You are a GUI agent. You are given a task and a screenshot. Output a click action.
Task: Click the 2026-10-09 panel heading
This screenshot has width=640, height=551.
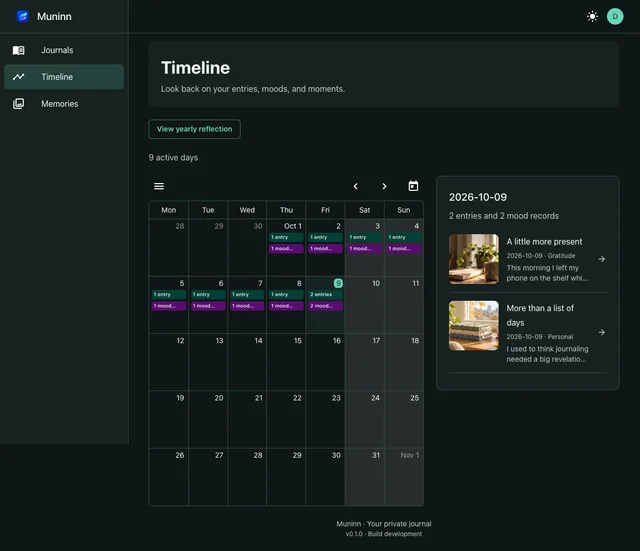click(478, 197)
